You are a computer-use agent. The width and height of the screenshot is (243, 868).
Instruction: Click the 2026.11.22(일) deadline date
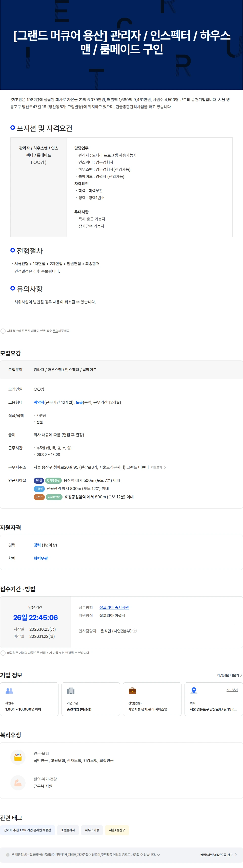pyautogui.click(x=42, y=637)
